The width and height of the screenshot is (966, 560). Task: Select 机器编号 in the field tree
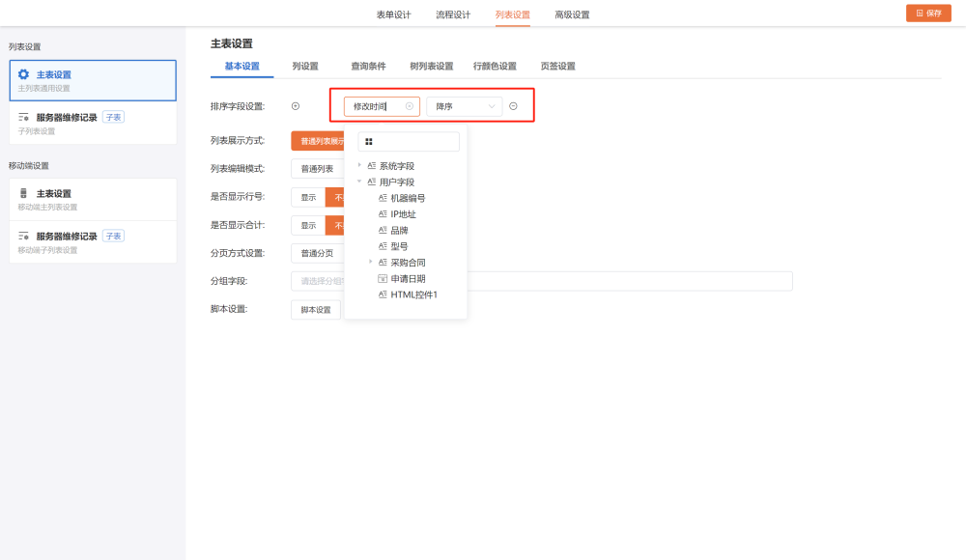[408, 198]
